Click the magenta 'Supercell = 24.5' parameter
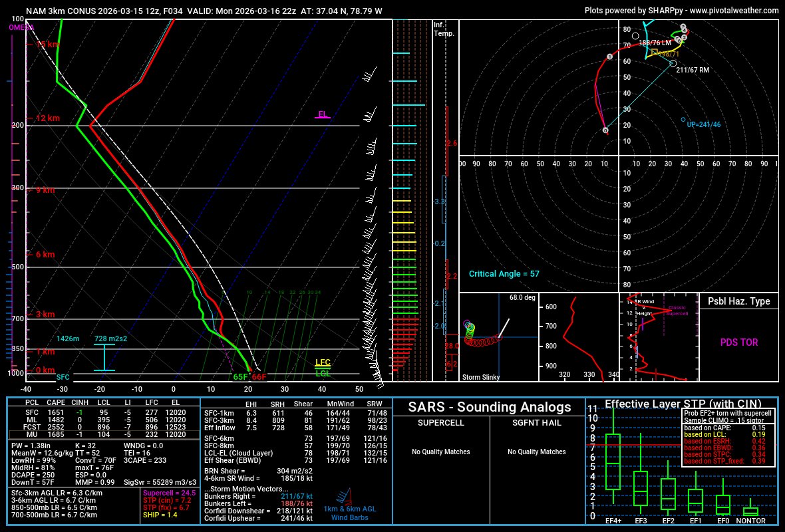785x532 pixels. pyautogui.click(x=169, y=493)
